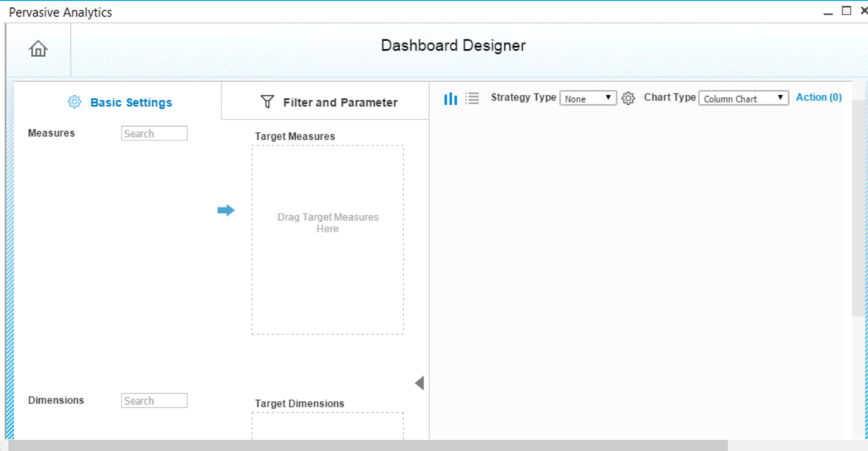
Task: Click the blue arrow between Measures and Target Measures
Action: (x=226, y=210)
